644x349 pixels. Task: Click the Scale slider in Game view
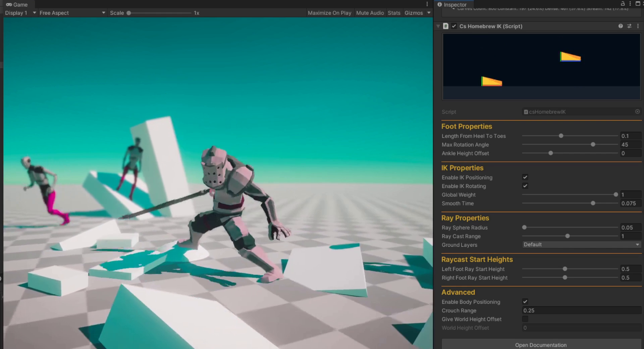point(159,13)
